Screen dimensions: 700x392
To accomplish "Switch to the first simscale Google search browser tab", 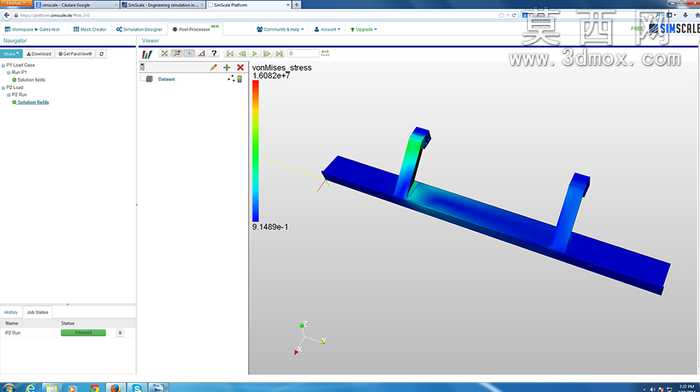I will 76,4.
